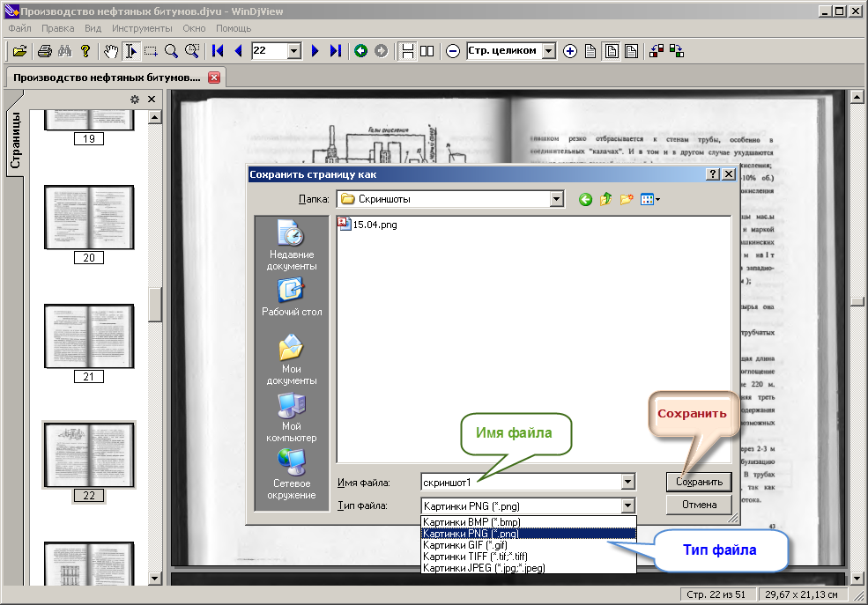Select the rectangle selection tool
This screenshot has height=605, width=868.
151,51
